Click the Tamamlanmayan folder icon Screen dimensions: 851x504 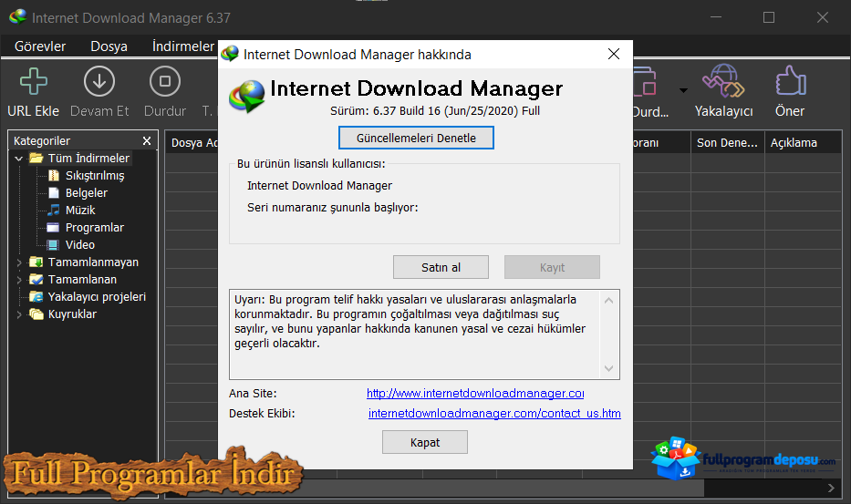click(36, 262)
